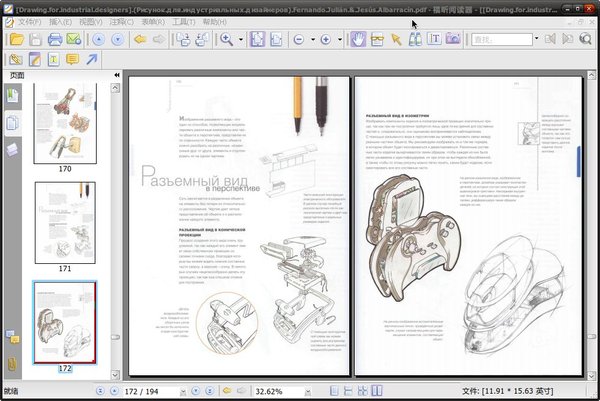Viewport: 600px width, 401px height.
Task: Click the Zoom Out minus icon
Action: coord(301,39)
